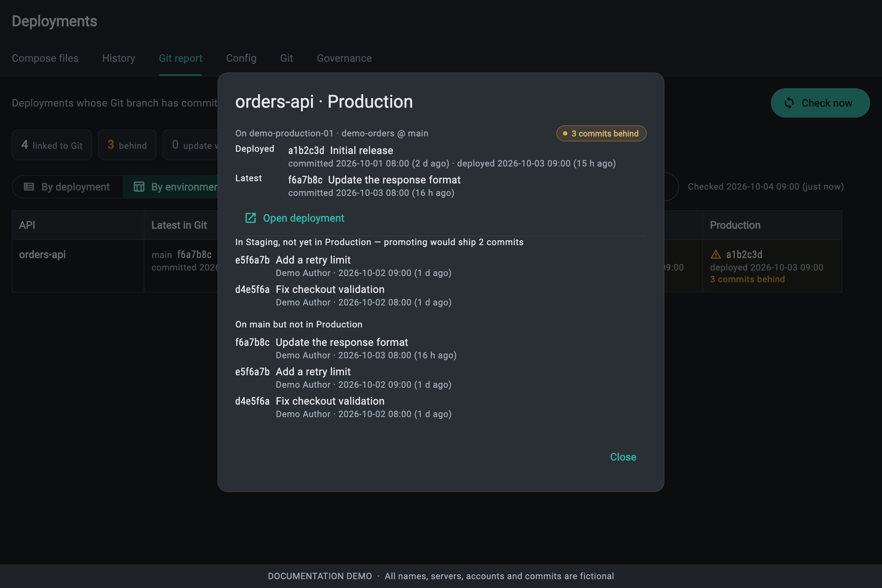
Task: Click 'Update the response format' in Latest row
Action: coord(394,180)
